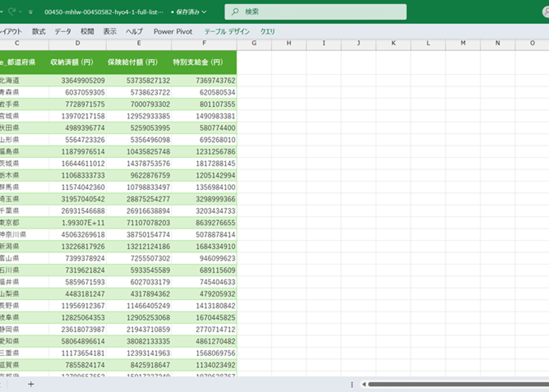Select cell with value 23618073987

point(78,330)
